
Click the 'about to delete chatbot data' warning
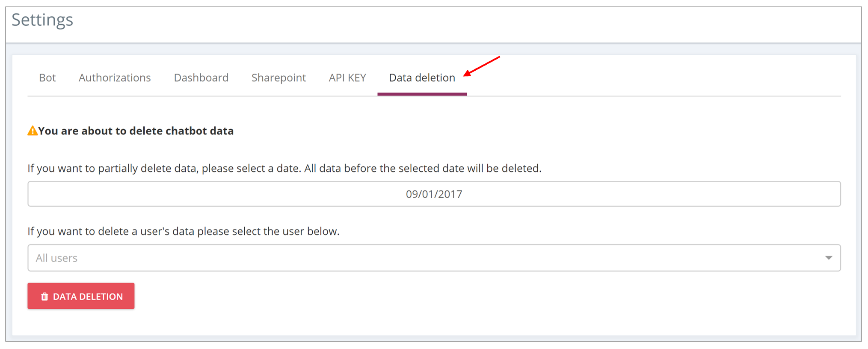click(136, 131)
